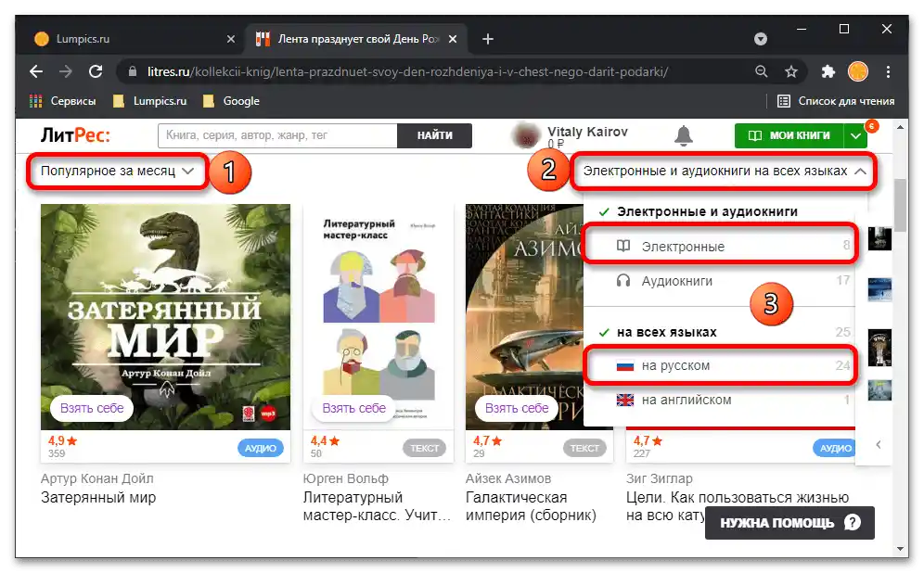Open title Затерянный мир link
Viewport: 924px width, 573px height.
(x=98, y=498)
